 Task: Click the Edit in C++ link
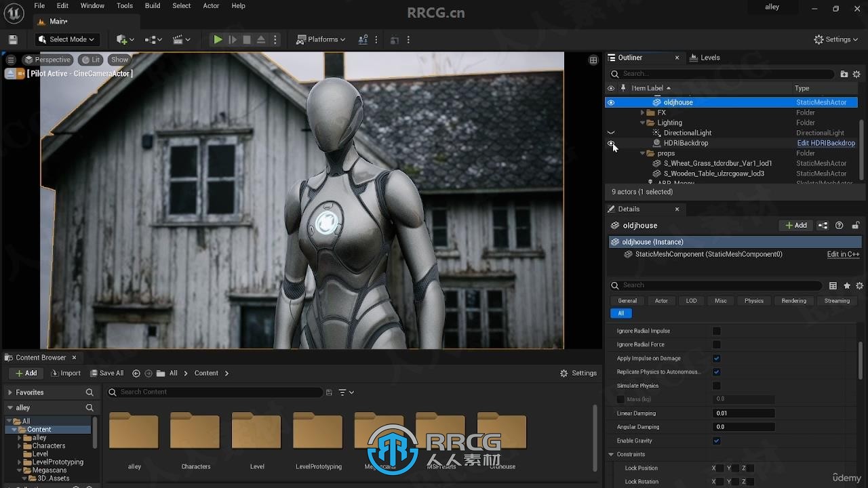(843, 255)
